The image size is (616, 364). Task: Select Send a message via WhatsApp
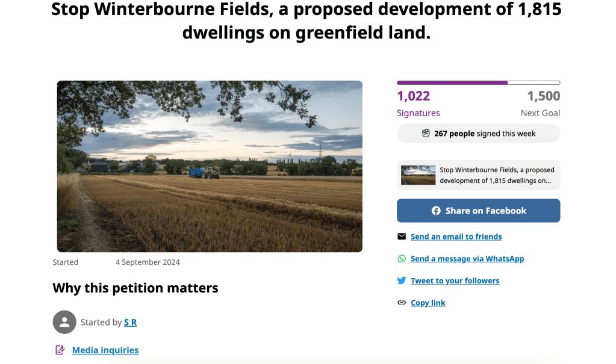(467, 259)
